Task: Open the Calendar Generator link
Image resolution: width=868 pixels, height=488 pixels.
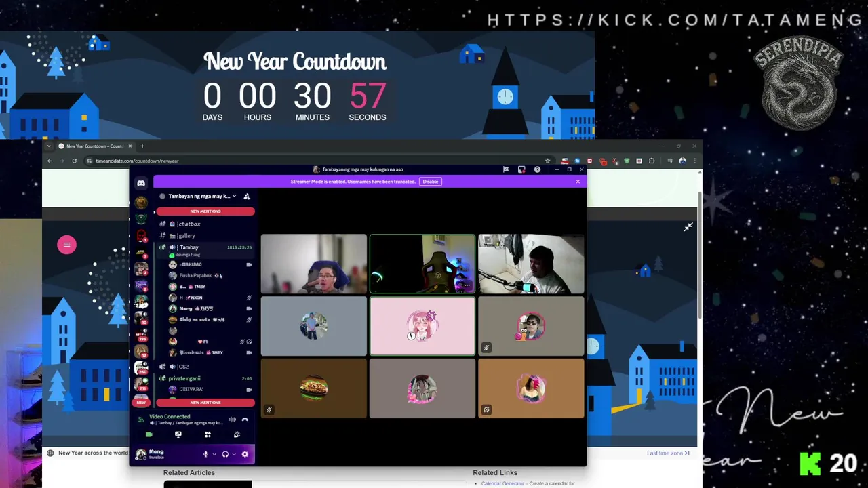Action: tap(502, 484)
